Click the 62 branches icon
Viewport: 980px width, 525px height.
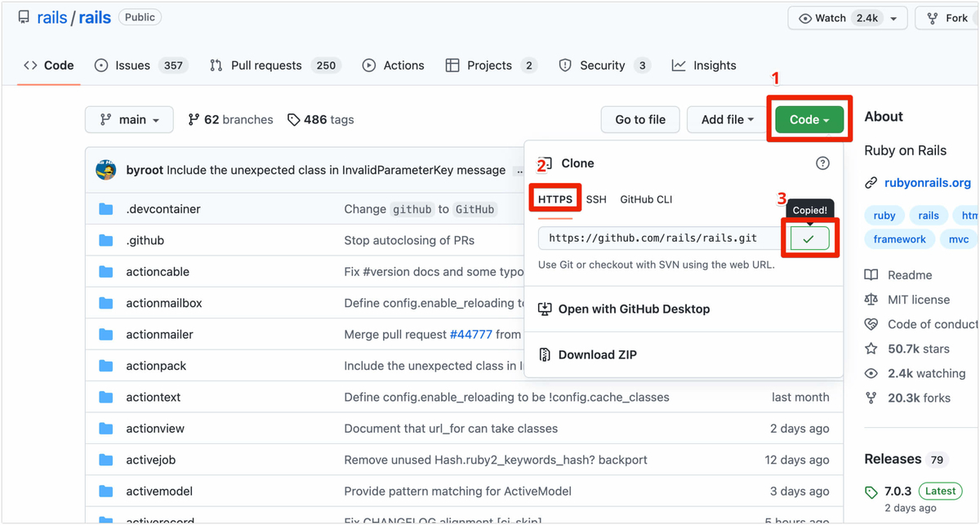194,120
